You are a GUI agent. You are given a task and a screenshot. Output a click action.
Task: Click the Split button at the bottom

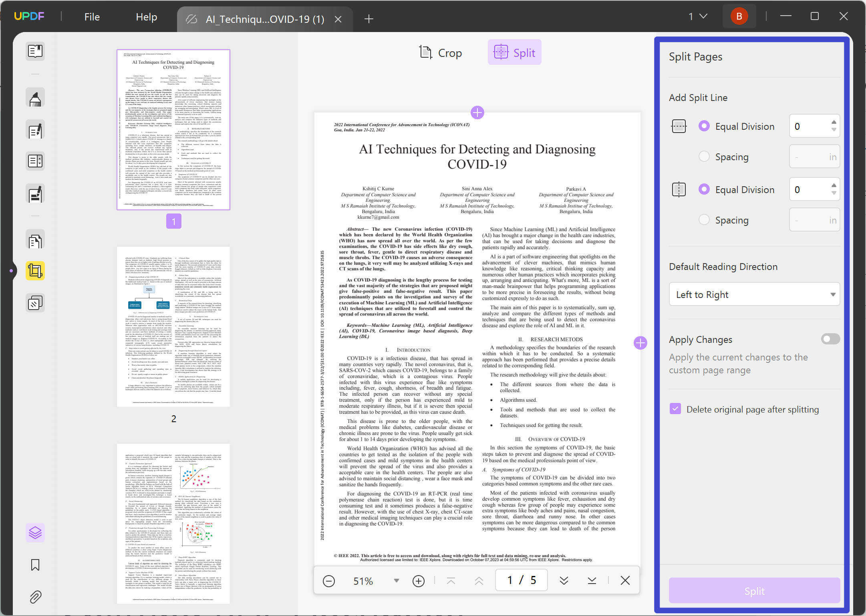pyautogui.click(x=754, y=591)
